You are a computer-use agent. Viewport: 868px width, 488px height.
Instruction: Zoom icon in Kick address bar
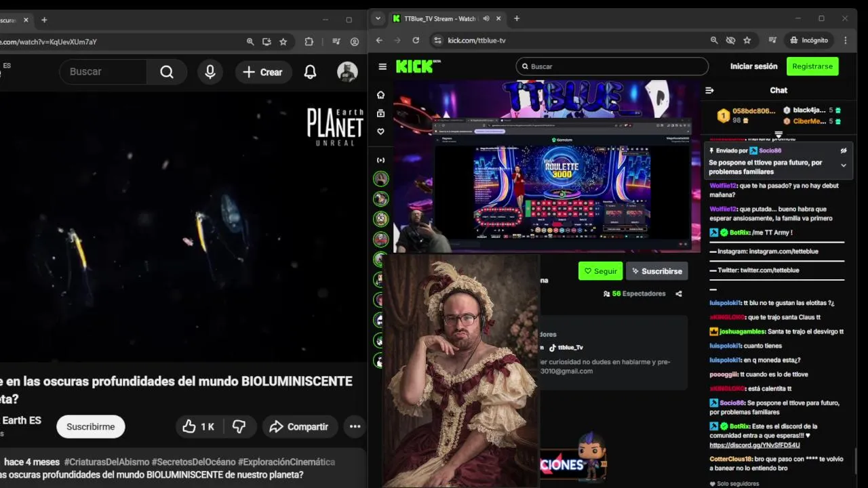tap(714, 41)
